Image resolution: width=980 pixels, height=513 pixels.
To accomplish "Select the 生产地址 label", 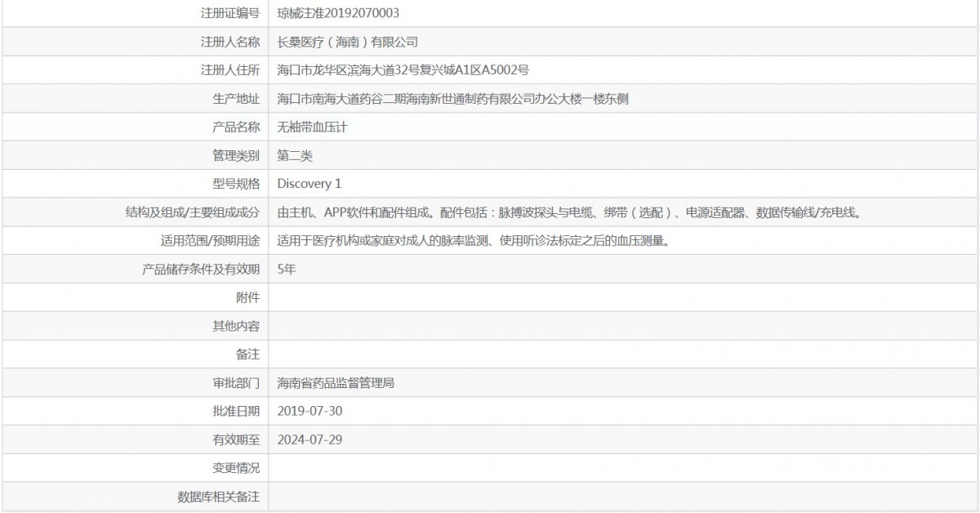I will (236, 99).
